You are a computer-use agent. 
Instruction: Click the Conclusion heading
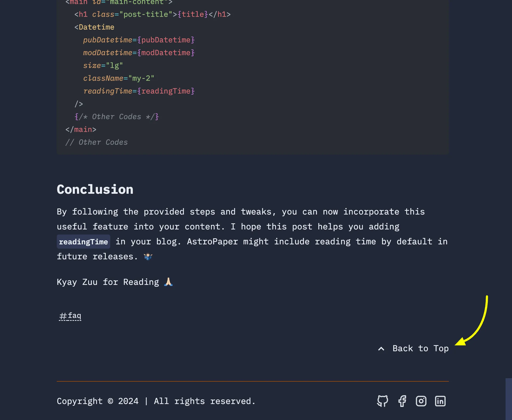pos(95,189)
